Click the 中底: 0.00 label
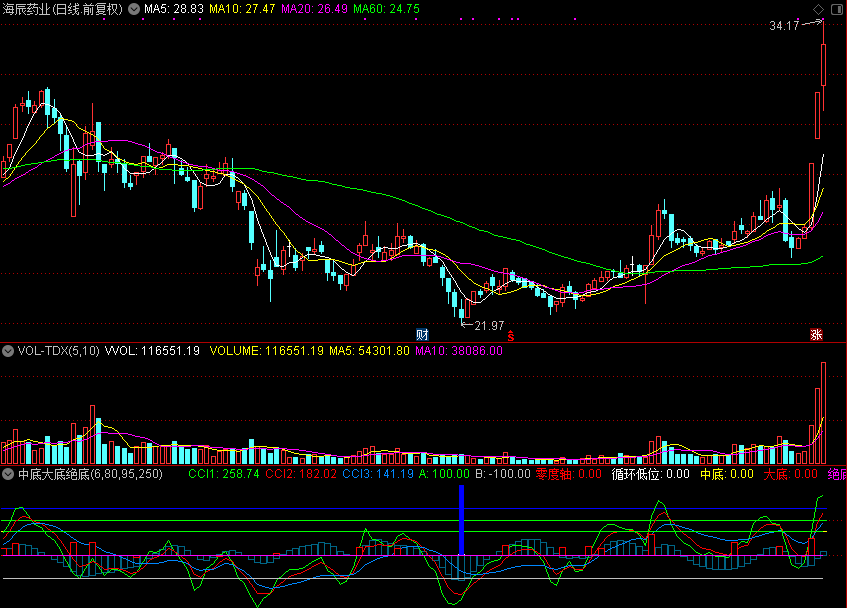Screen dimensions: 847x608 (727, 474)
